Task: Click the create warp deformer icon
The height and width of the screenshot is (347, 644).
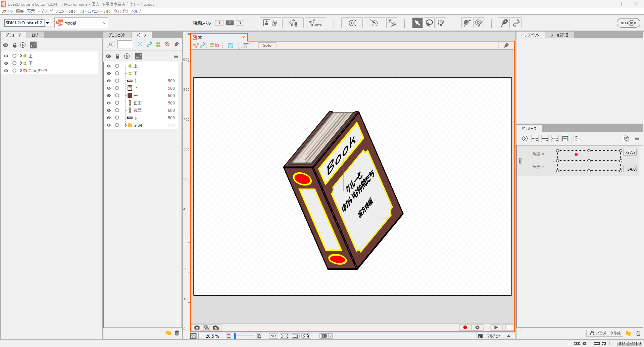Action: [x=352, y=23]
